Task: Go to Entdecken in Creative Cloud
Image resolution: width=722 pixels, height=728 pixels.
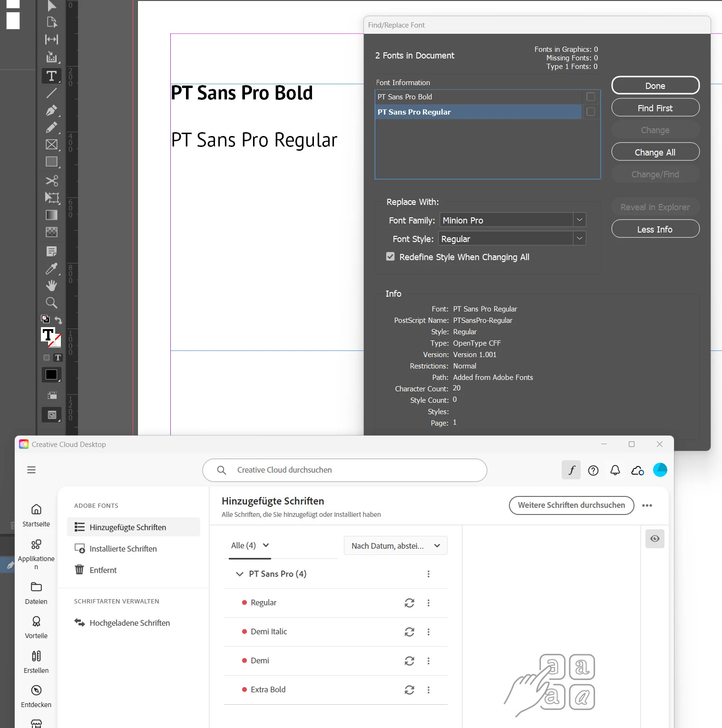Action: [x=36, y=696]
